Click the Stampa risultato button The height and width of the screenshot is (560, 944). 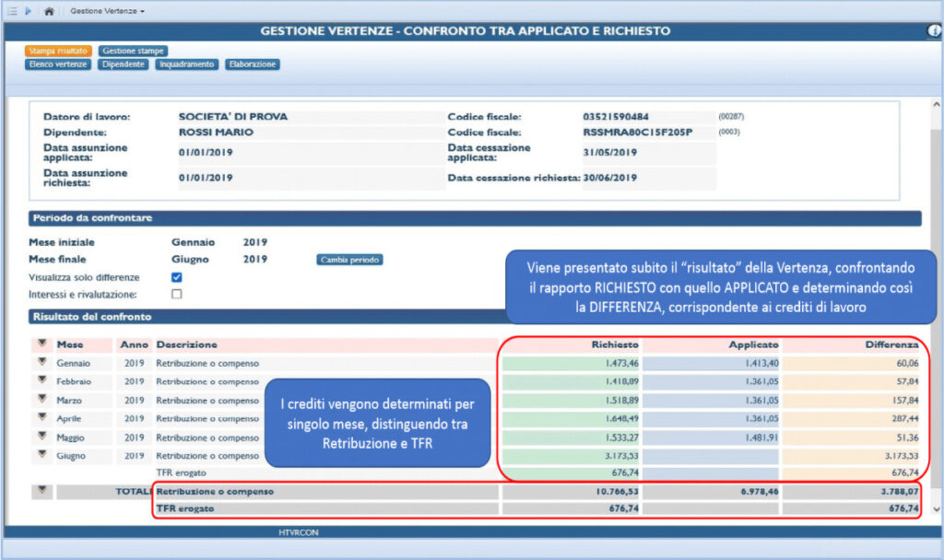tap(58, 52)
